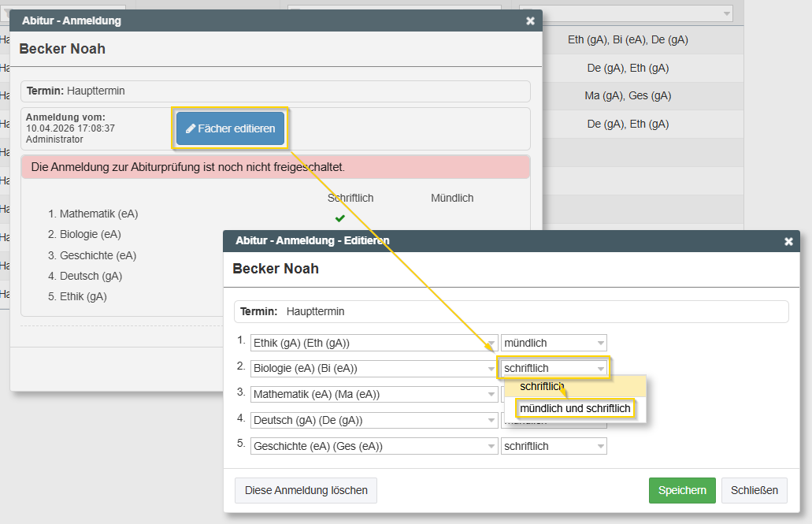Open the Ethik (gA) subject dropdown
Image resolution: width=812 pixels, height=524 pixels.
coord(373,343)
